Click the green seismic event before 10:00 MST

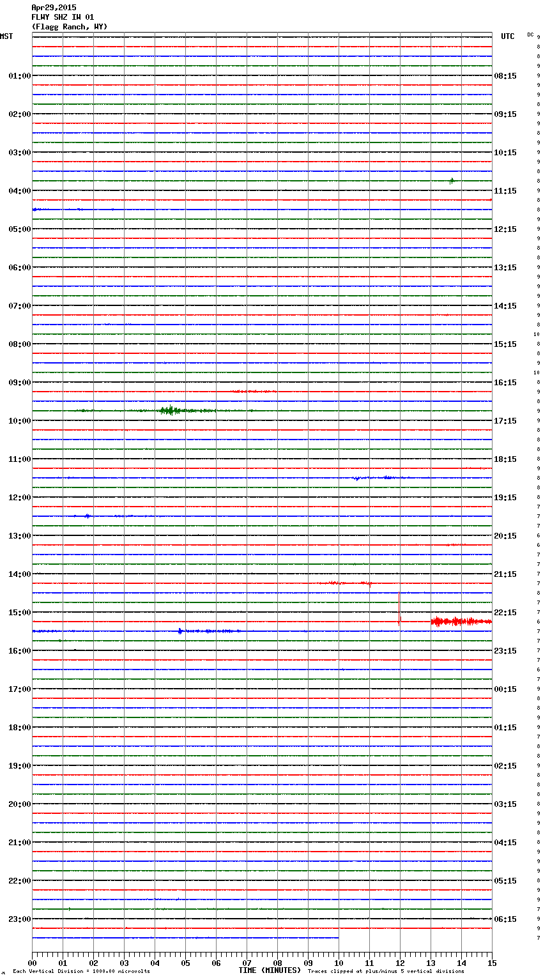click(171, 410)
